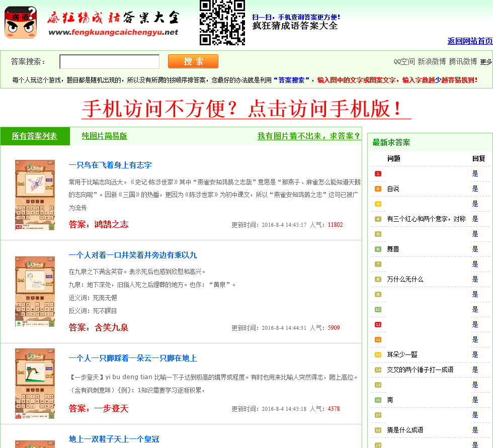This screenshot has height=448, width=493.
Task: Click the answer text 答案：含笑九泉
Action: click(99, 327)
